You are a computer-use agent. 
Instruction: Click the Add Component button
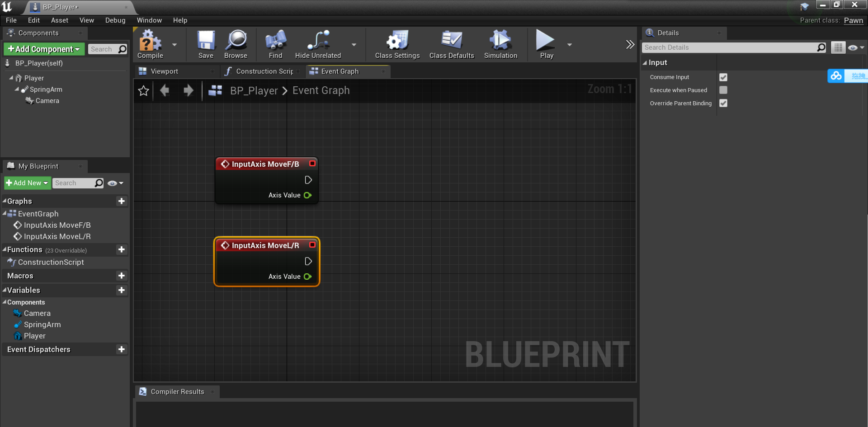point(44,49)
